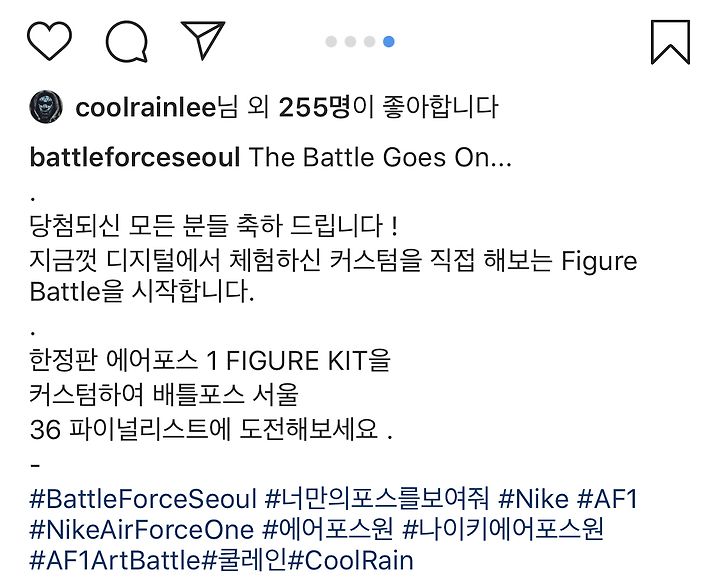Screen dimensions: 720x581
Task: Select the active blue carousel dot
Action: [x=388, y=42]
